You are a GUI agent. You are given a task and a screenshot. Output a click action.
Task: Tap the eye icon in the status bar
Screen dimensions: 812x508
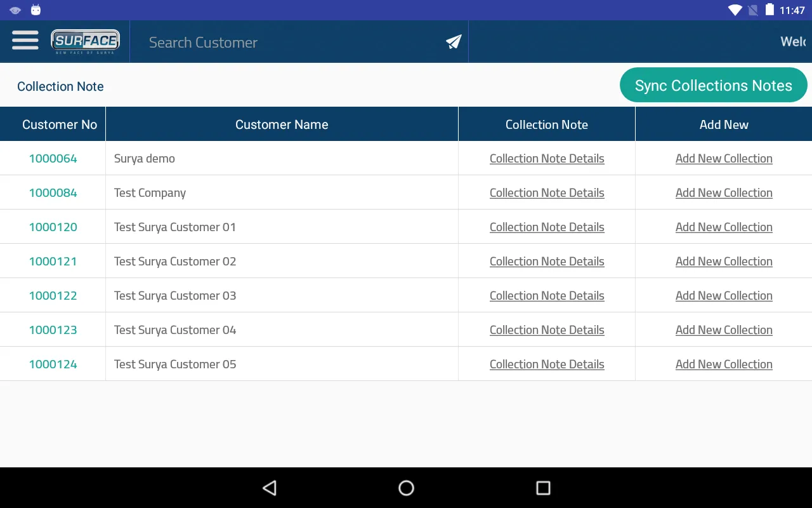(14, 10)
